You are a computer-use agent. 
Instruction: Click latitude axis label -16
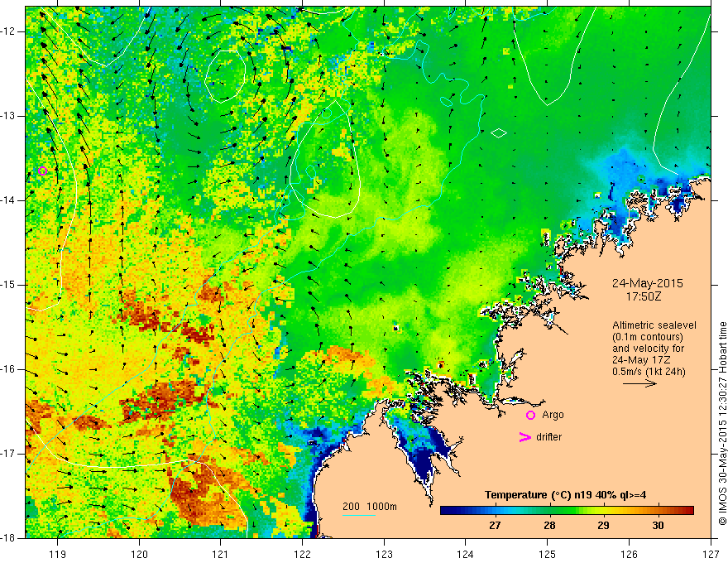tap(9, 369)
